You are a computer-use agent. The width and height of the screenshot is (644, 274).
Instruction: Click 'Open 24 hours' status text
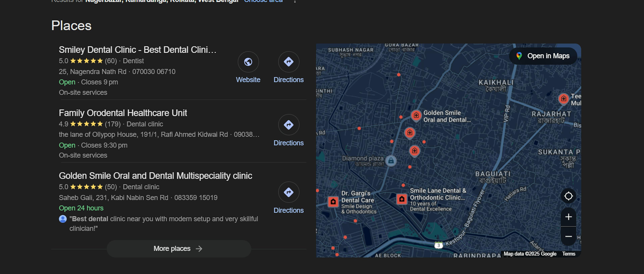[81, 208]
